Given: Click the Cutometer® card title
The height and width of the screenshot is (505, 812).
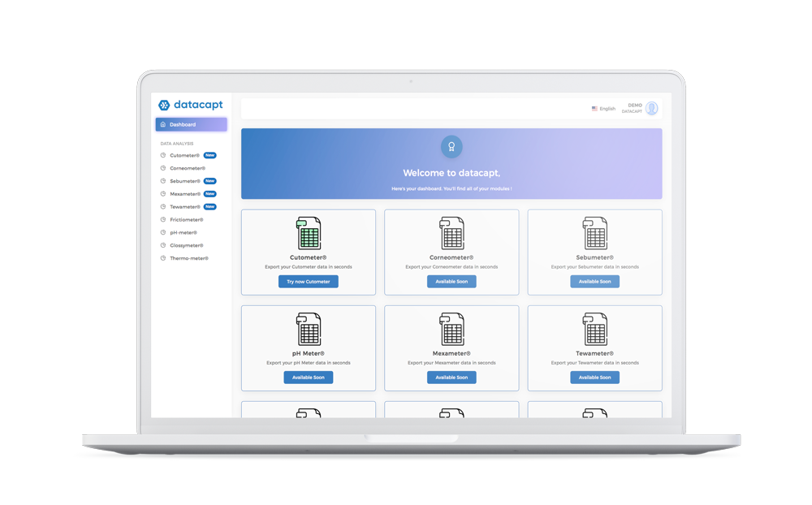Looking at the screenshot, I should 308,257.
